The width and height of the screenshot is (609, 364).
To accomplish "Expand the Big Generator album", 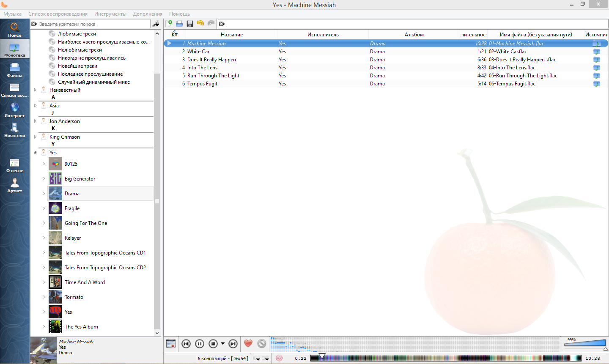I will click(x=44, y=178).
